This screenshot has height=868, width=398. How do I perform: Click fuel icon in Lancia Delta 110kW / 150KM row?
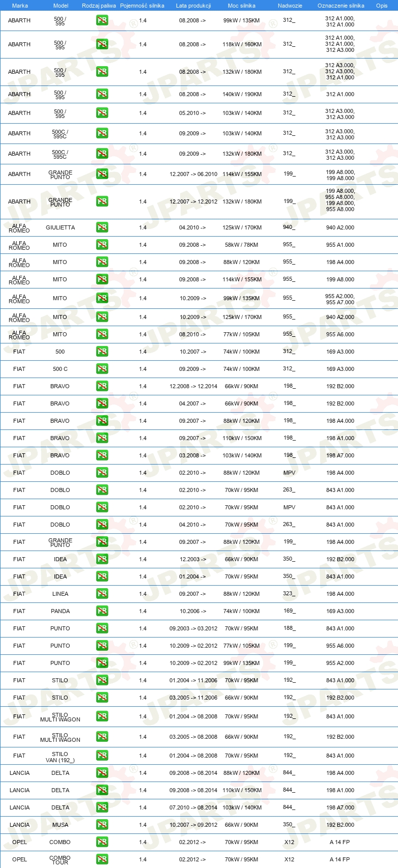coord(102,790)
